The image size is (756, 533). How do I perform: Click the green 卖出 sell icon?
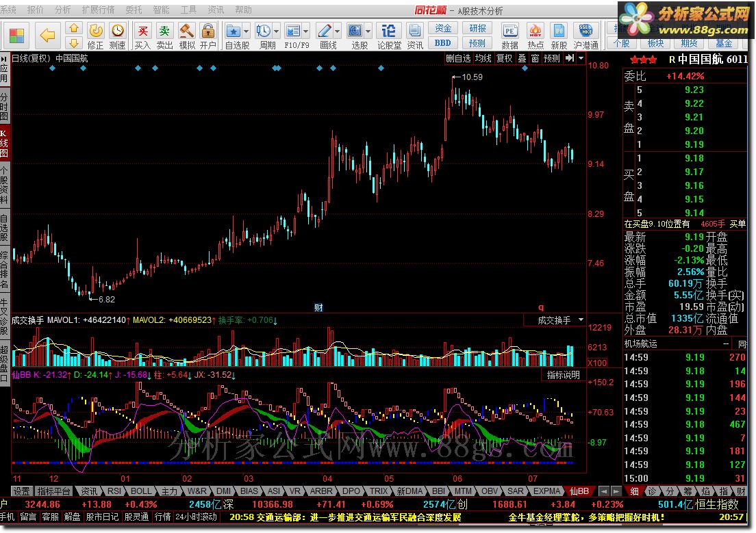164,36
